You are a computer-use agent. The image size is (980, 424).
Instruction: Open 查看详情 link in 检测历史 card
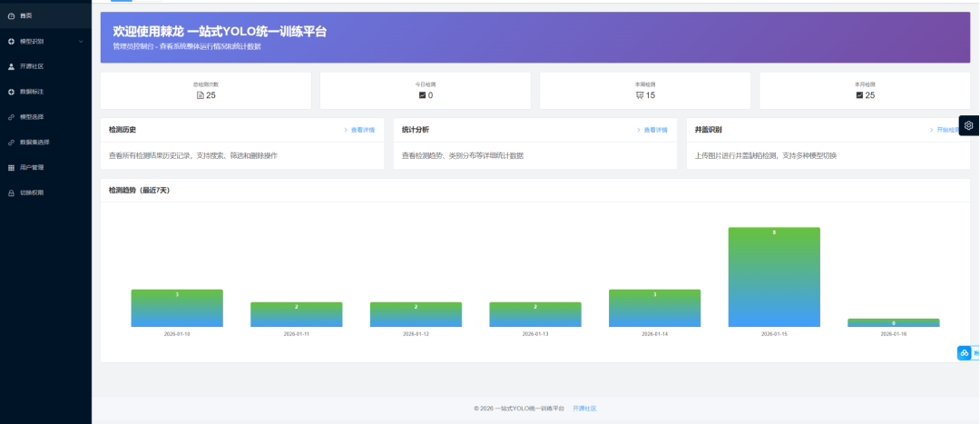tap(362, 130)
